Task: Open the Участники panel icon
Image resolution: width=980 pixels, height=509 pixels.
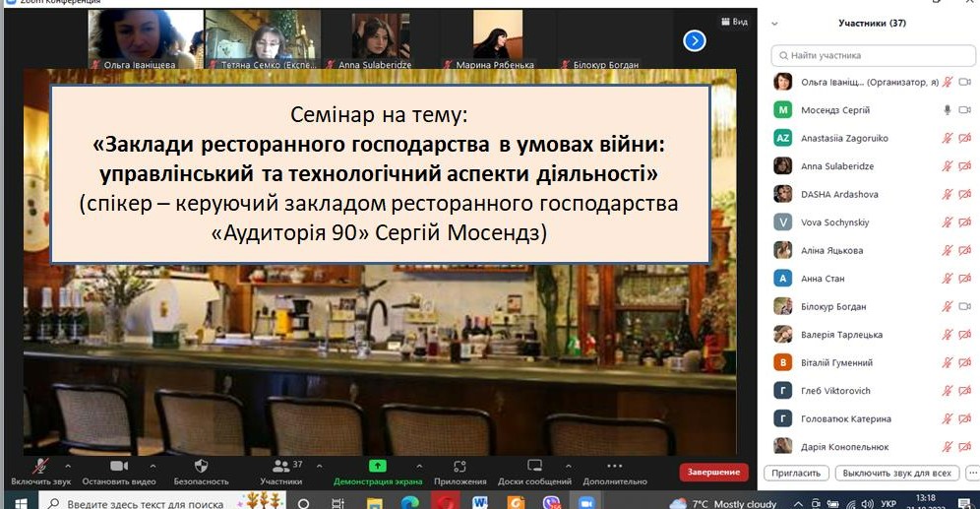Action: [280, 466]
